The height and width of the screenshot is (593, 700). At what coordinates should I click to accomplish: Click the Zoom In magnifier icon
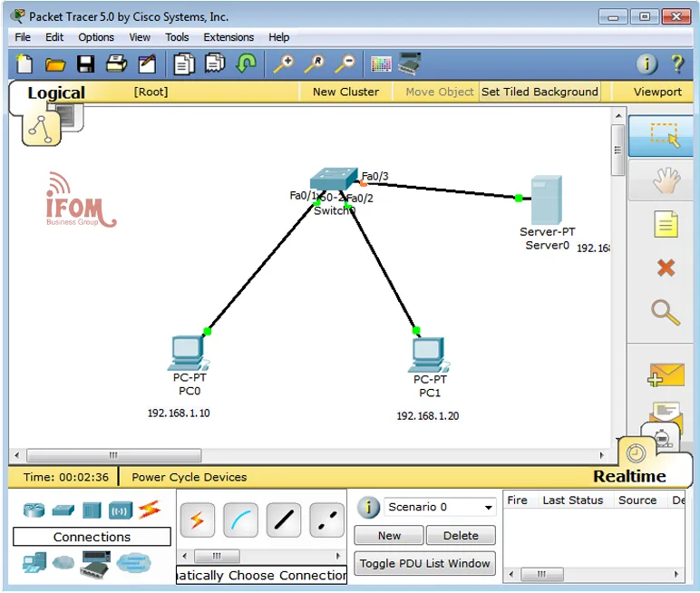(x=284, y=63)
